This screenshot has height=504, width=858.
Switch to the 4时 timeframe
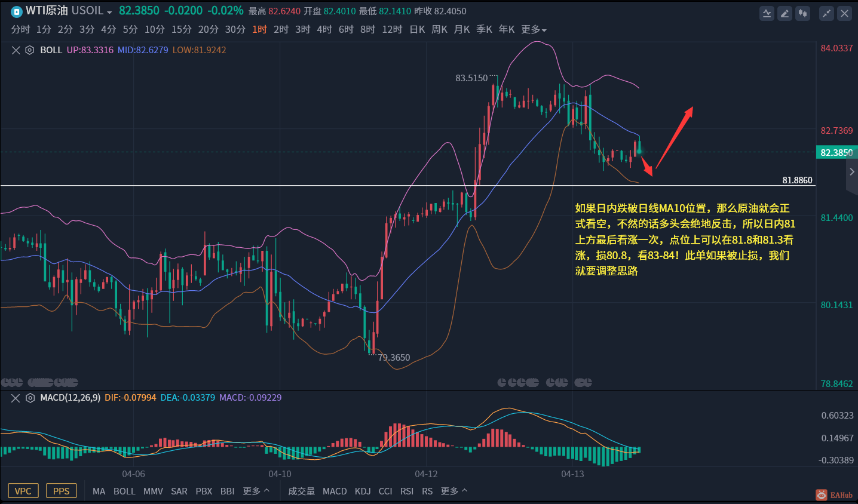click(x=324, y=29)
